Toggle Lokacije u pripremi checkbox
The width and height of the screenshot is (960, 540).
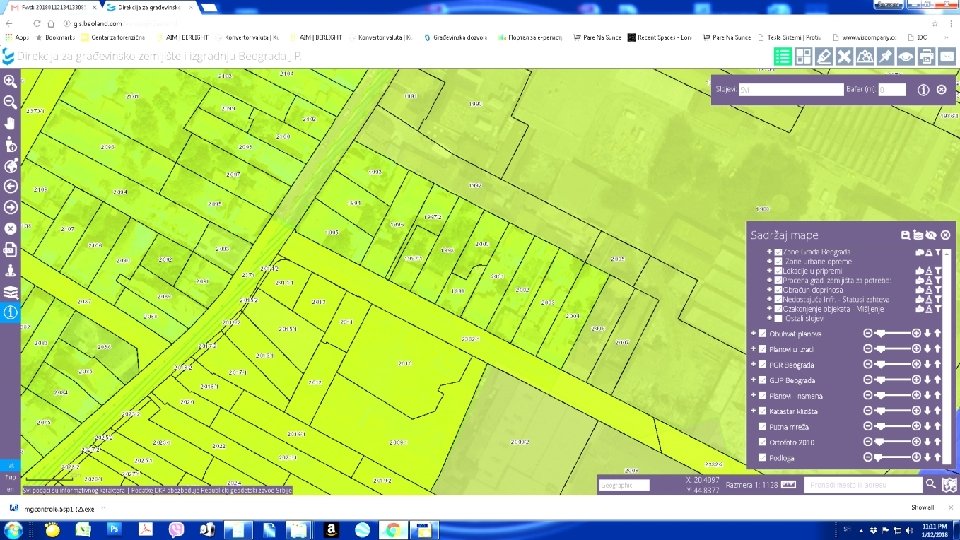[x=778, y=271]
